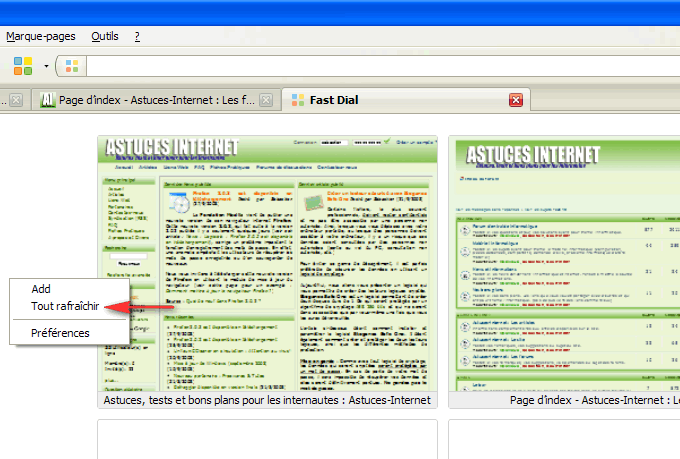Close the partially hidden leftmost tab
Viewport: 680px width, 459px height.
[x=16, y=100]
